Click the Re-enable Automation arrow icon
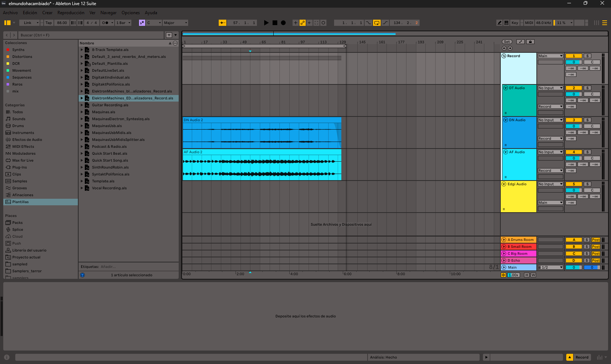Image resolution: width=611 pixels, height=364 pixels. tap(309, 23)
